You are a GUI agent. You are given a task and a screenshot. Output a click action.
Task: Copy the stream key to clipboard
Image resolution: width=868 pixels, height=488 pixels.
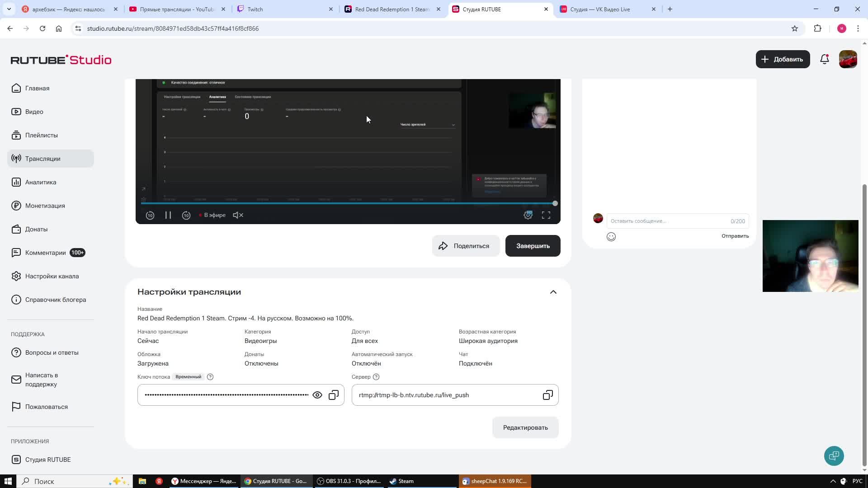point(334,395)
